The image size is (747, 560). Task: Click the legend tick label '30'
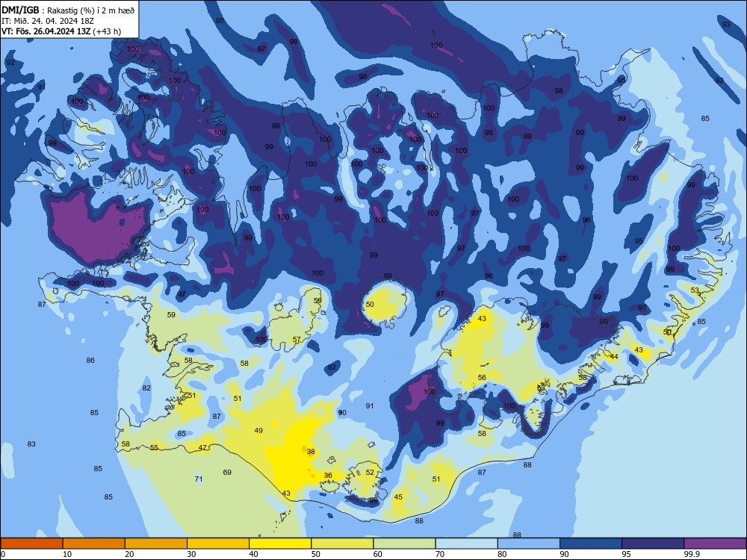coord(191,554)
